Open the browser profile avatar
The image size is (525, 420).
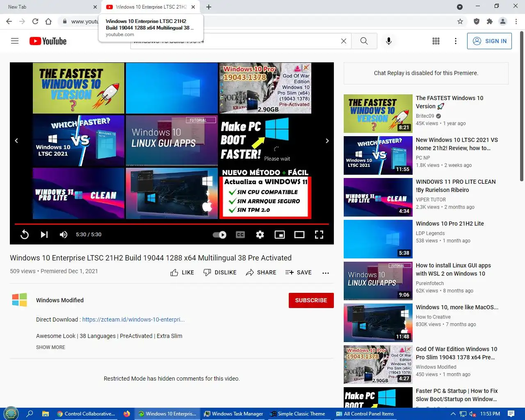(502, 21)
